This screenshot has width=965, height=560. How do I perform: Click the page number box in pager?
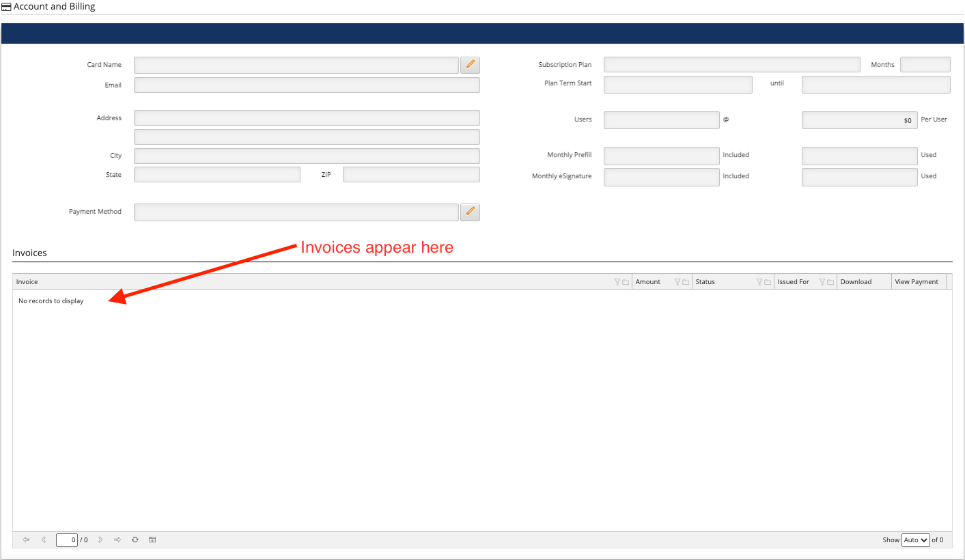[x=67, y=540]
